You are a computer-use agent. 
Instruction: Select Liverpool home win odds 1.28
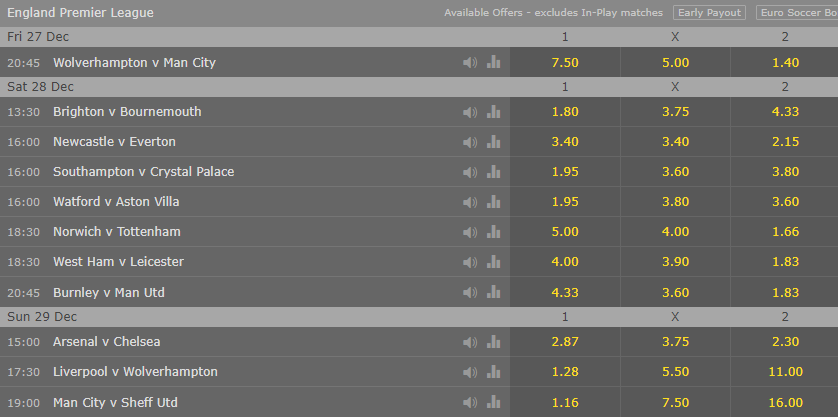[565, 372]
